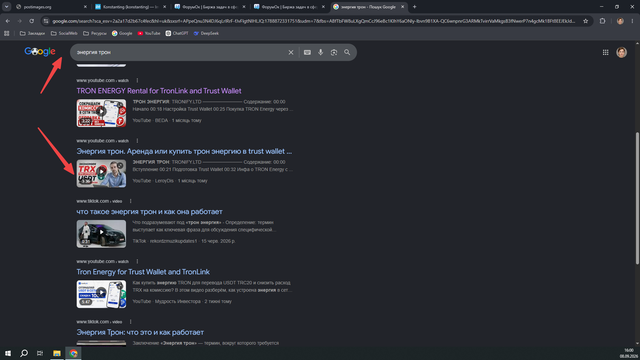
Task: Open the Extensions puzzle icon
Action: click(602, 21)
